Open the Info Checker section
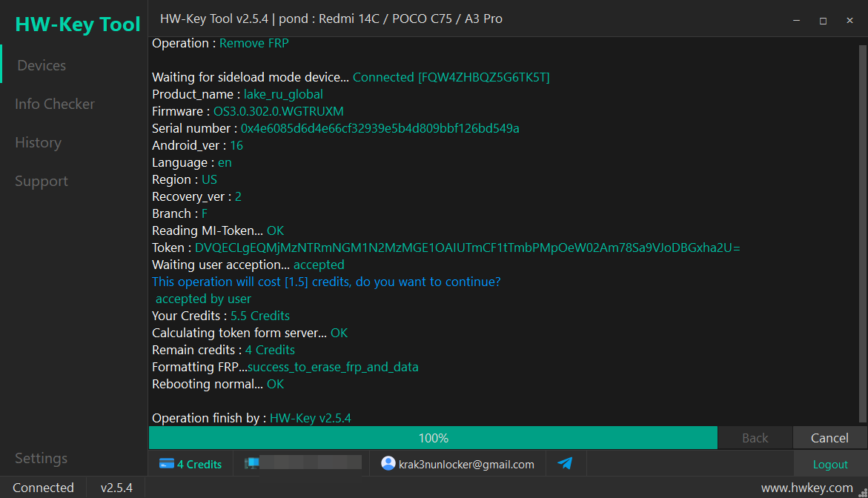Screen dimensions: 868x498 coord(55,104)
